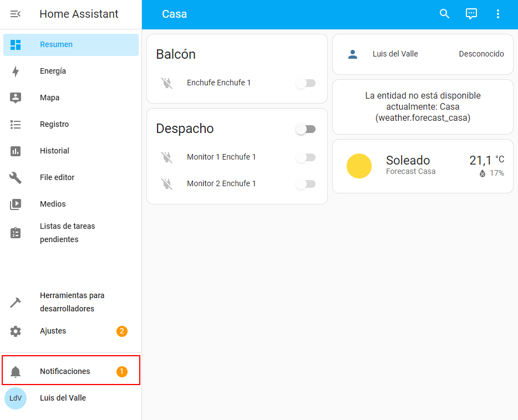518x420 pixels.
Task: Toggle the Enchufe Enchufe 1 switch
Action: 306,83
